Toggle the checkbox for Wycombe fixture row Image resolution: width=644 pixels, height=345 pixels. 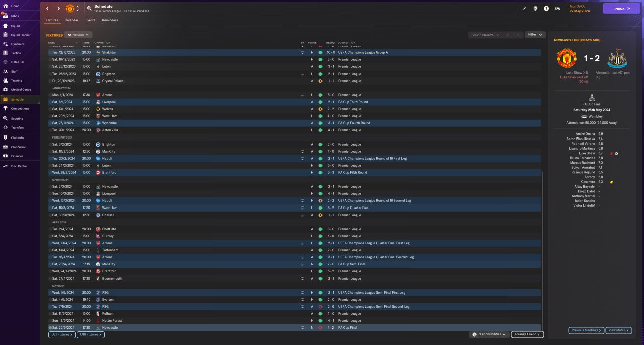point(50,123)
